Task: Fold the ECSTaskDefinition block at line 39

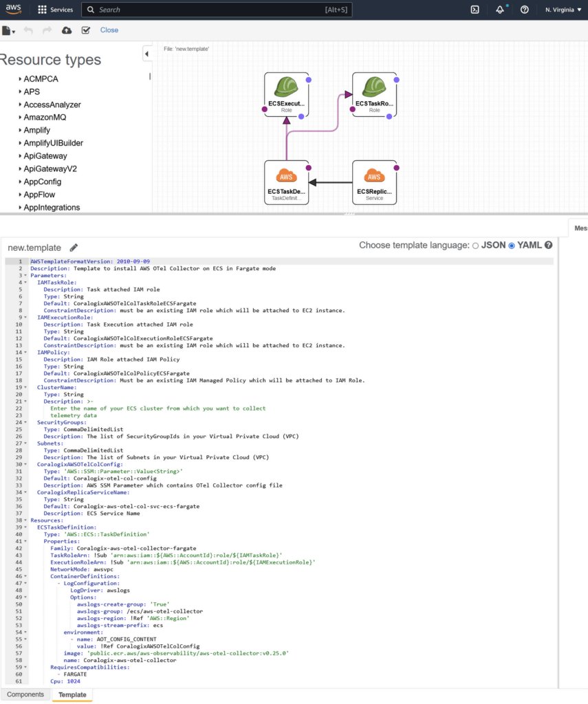Action: (25, 527)
